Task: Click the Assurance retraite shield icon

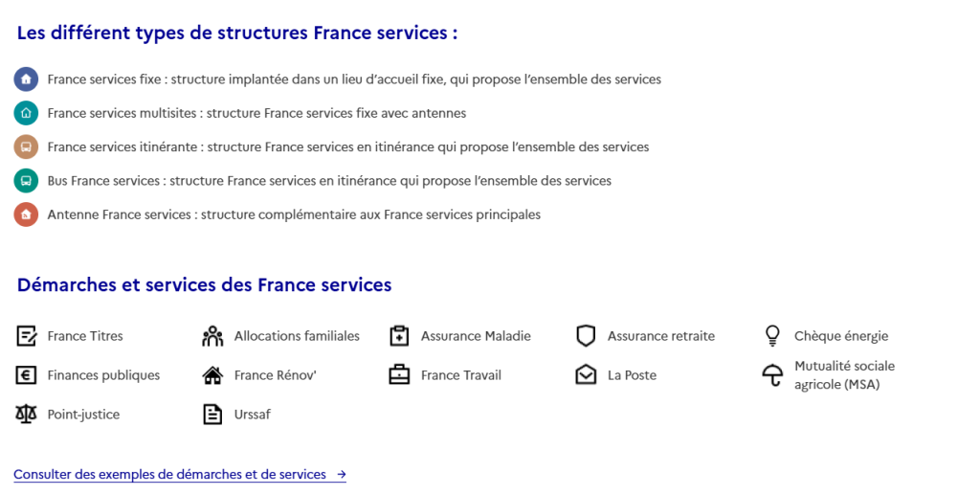Action: pyautogui.click(x=586, y=336)
